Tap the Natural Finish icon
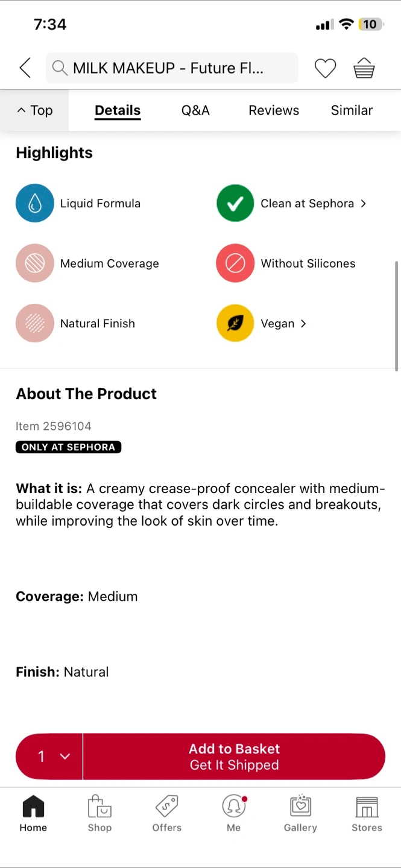The image size is (401, 868). click(x=35, y=324)
